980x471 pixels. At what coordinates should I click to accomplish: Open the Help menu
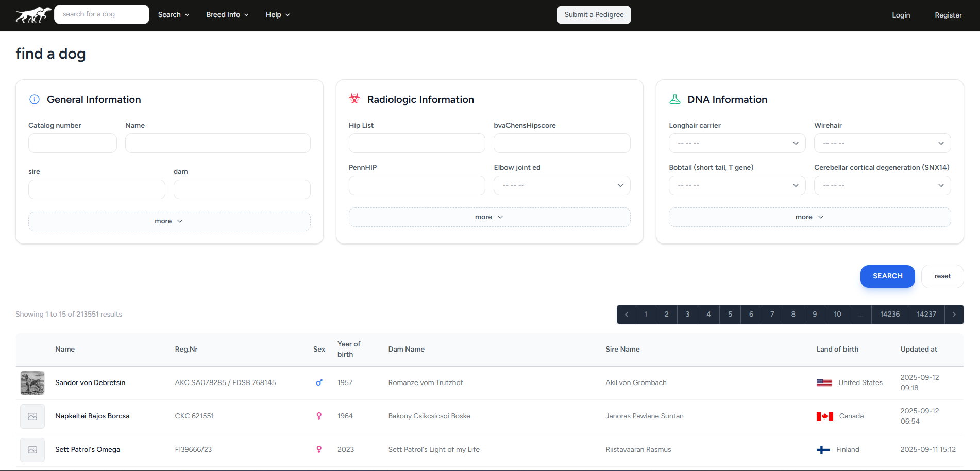pos(278,15)
